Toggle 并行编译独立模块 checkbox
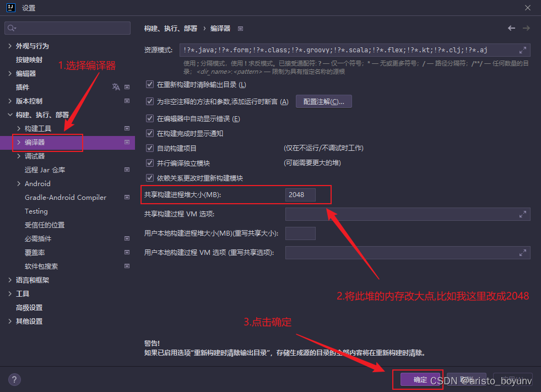Screen dimensions: 541x392 (x=150, y=163)
